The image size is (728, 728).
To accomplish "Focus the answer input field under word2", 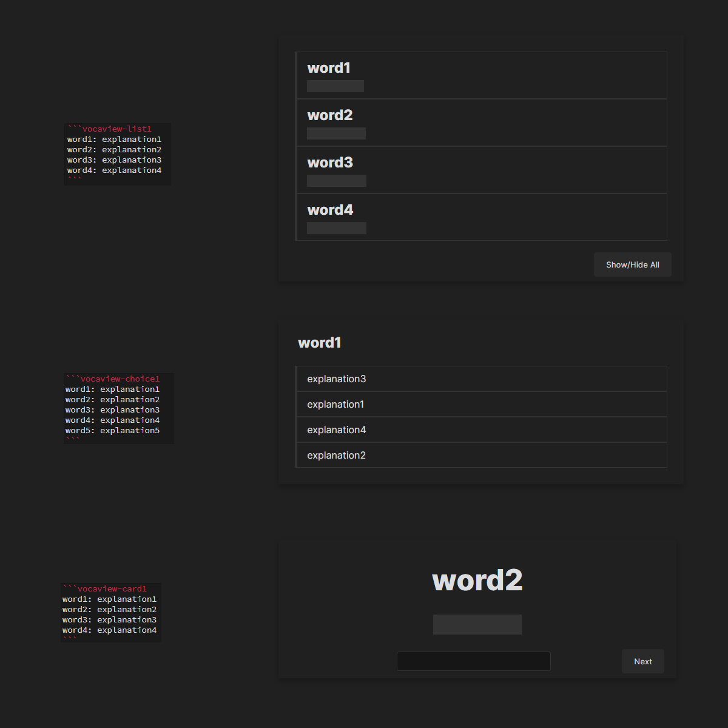I will tap(474, 661).
